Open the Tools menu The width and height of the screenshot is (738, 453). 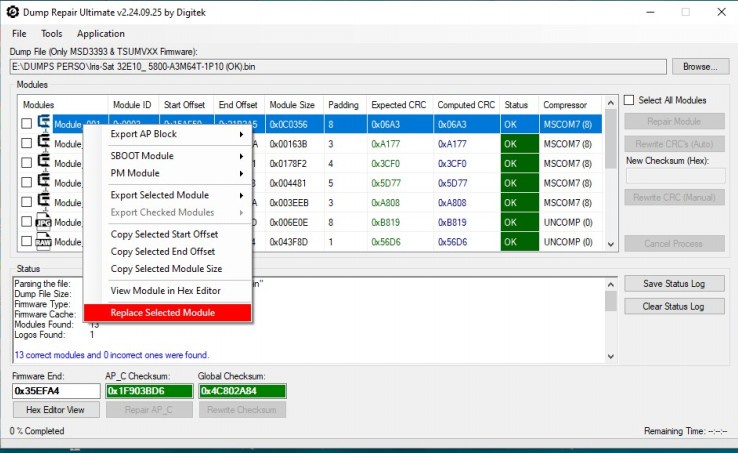[51, 33]
